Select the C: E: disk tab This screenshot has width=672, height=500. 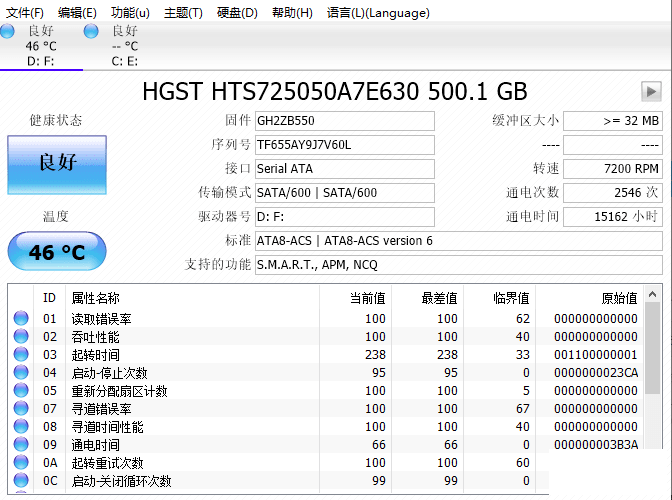125,46
